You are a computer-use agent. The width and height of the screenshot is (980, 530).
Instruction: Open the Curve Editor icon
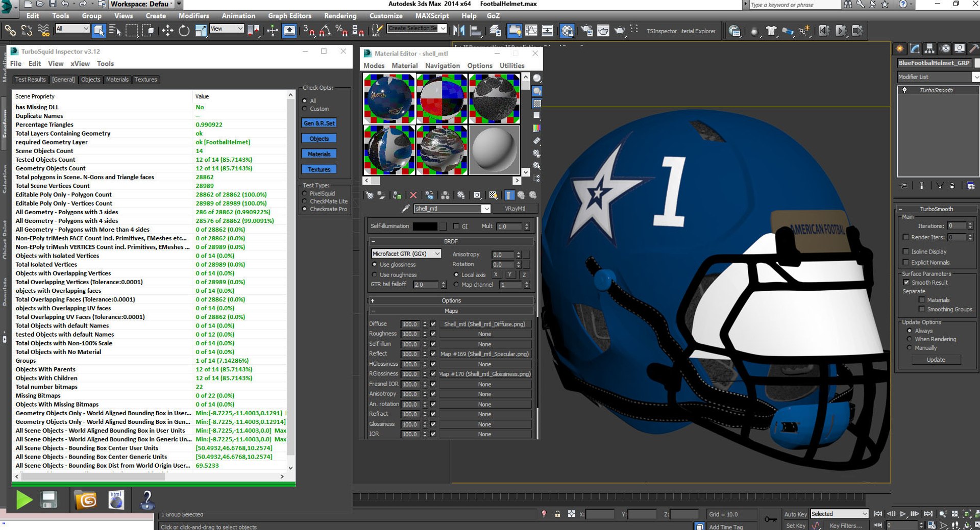pos(531,31)
